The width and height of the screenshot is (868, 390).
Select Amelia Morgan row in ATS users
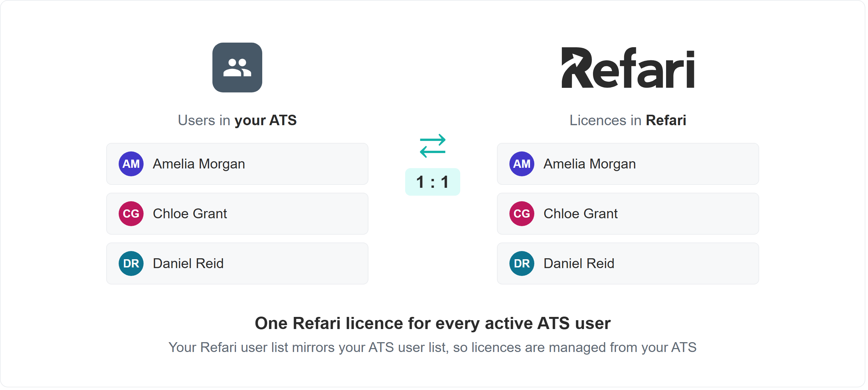[x=237, y=164]
